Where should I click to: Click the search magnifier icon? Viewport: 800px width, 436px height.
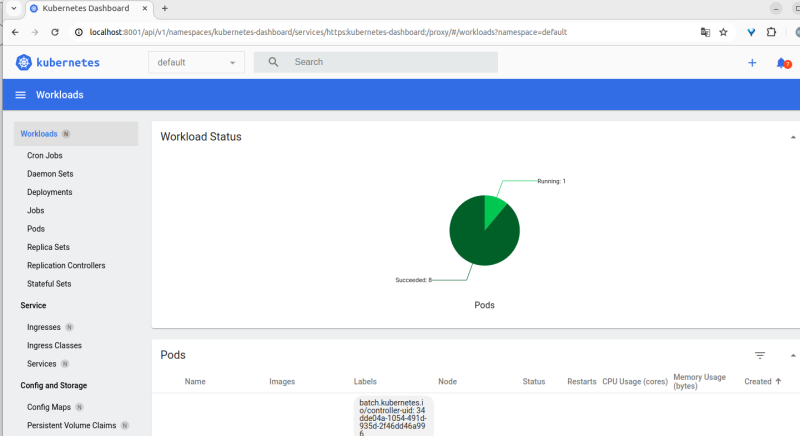click(273, 62)
